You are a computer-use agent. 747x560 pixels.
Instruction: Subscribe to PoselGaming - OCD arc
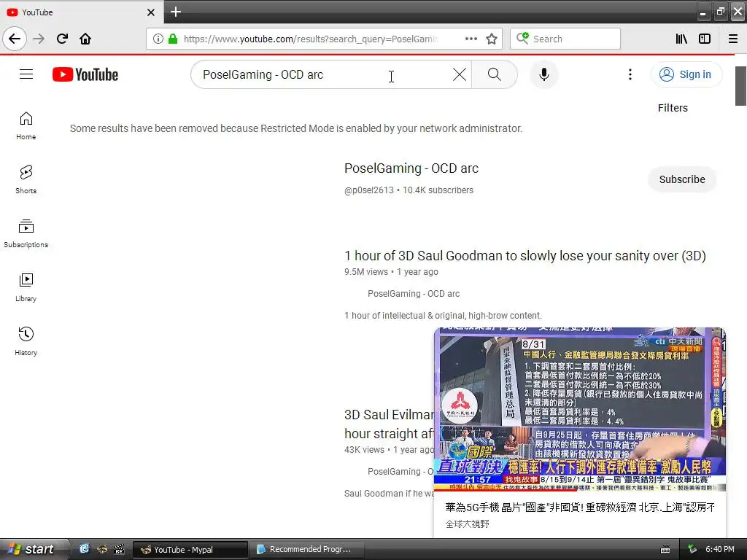682,179
